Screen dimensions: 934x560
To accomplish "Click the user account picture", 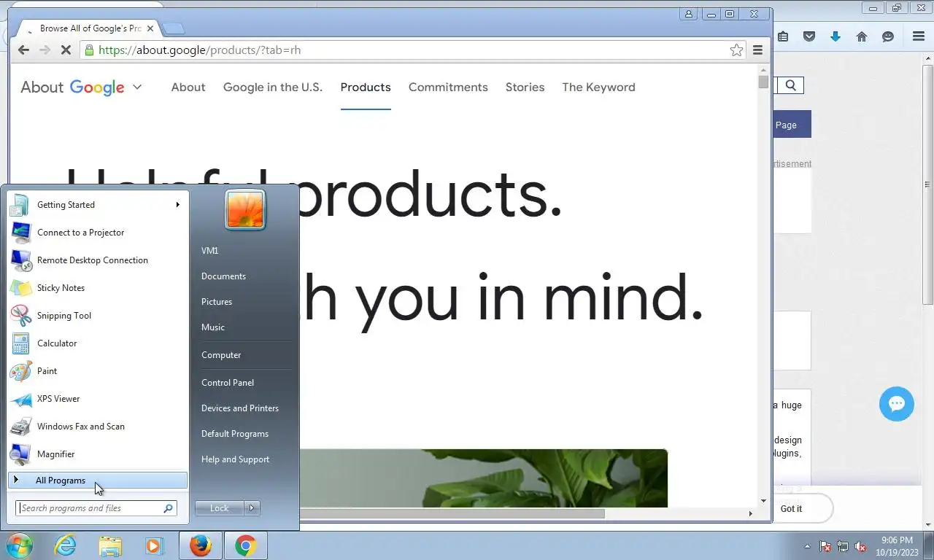I will [245, 209].
